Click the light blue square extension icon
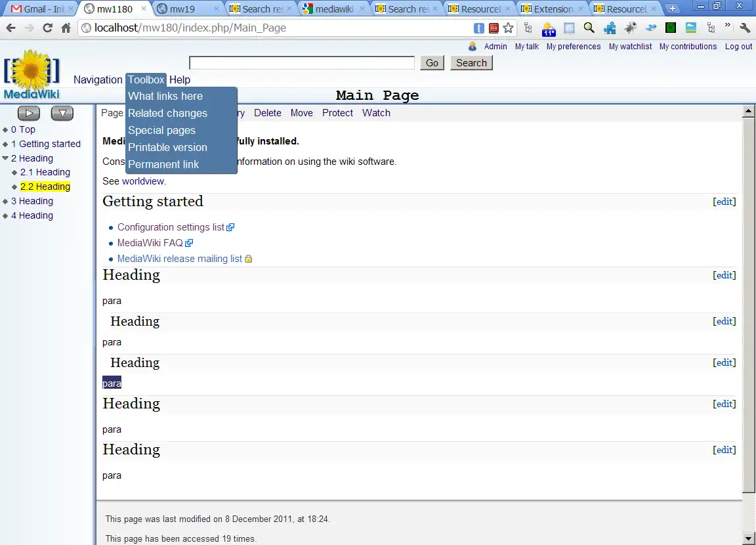This screenshot has height=545, width=756. (570, 28)
